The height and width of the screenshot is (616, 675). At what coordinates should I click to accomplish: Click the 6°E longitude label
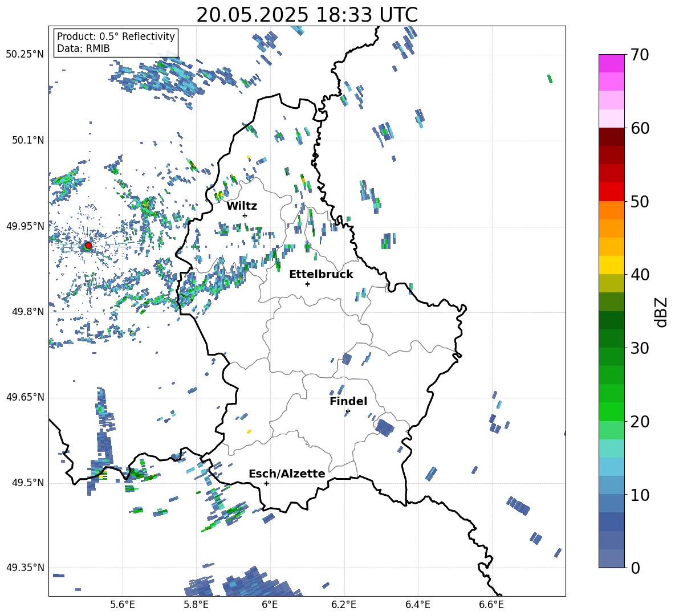click(x=270, y=605)
